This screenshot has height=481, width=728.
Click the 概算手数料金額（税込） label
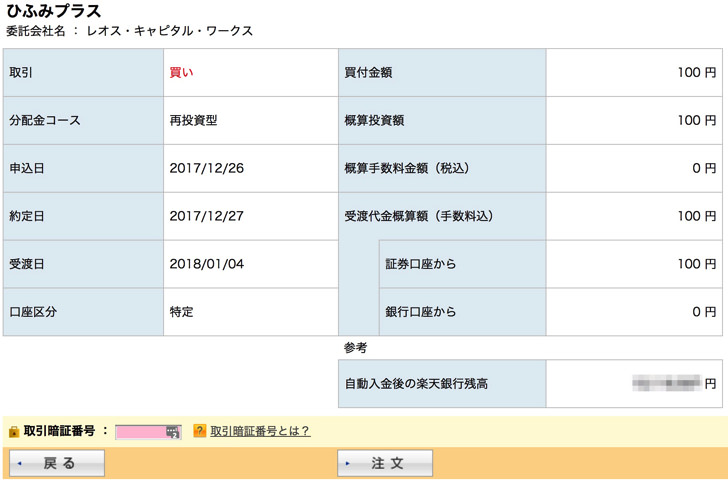point(407,168)
